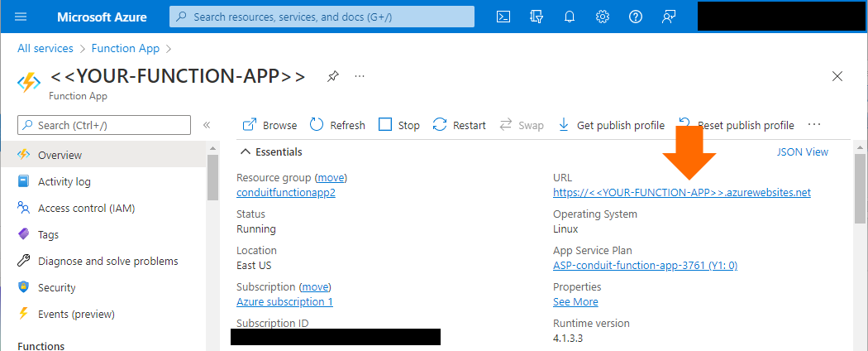
Task: Click Function App breadcrumb
Action: (126, 49)
